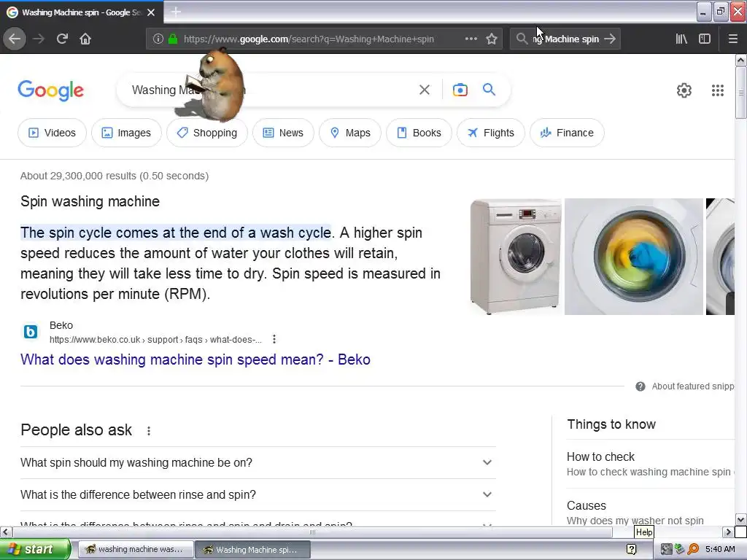Click the 5:40 AM taskbar clock
Screen dimensions: 747x560
(720, 549)
